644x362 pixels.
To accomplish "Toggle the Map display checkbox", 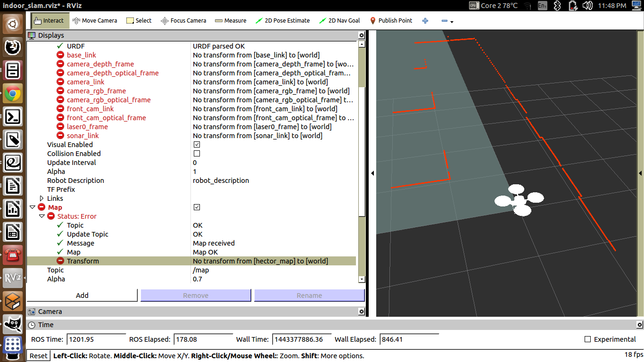I will pyautogui.click(x=197, y=207).
